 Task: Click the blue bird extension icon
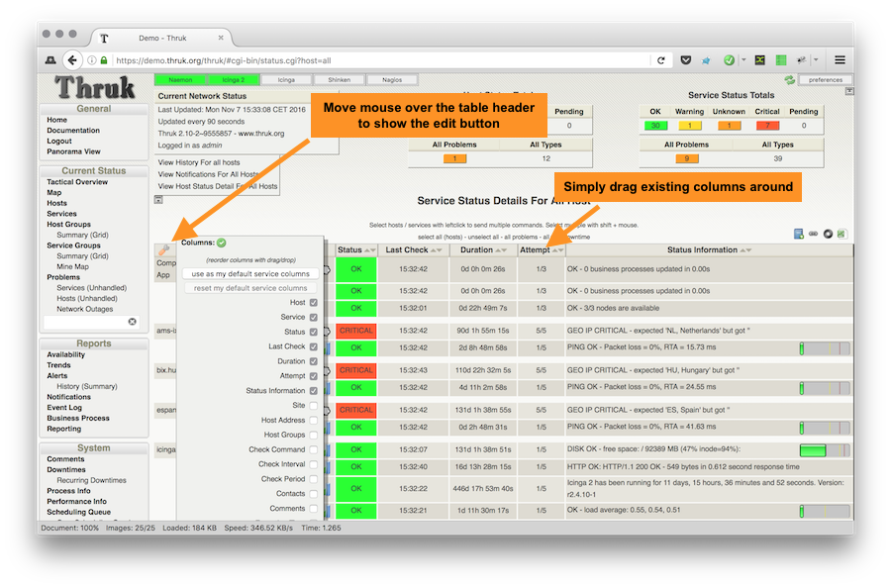pyautogui.click(x=706, y=60)
